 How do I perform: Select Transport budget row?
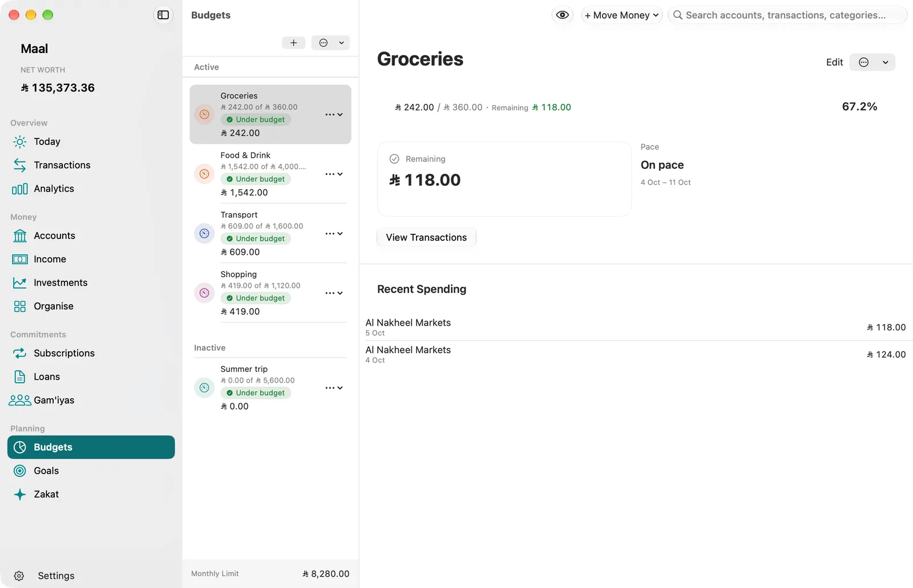pyautogui.click(x=270, y=233)
